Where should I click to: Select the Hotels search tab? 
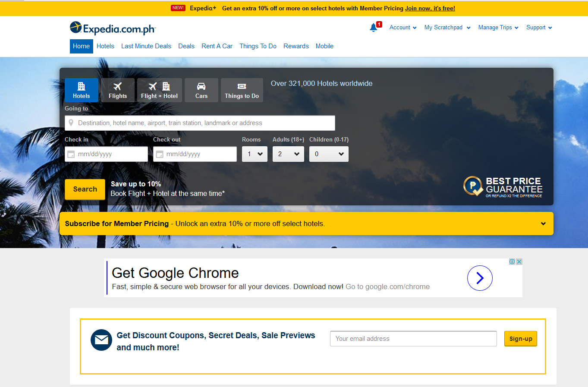pos(82,90)
